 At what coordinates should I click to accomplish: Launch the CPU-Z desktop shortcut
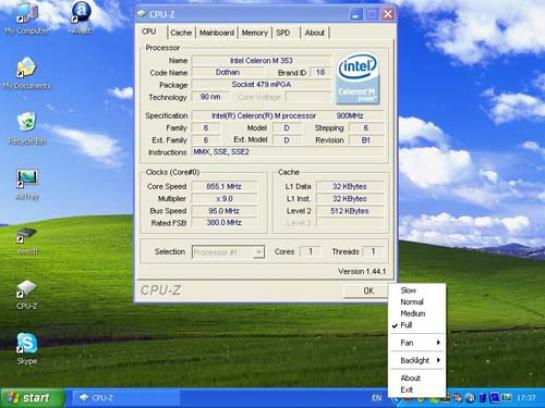pos(26,295)
